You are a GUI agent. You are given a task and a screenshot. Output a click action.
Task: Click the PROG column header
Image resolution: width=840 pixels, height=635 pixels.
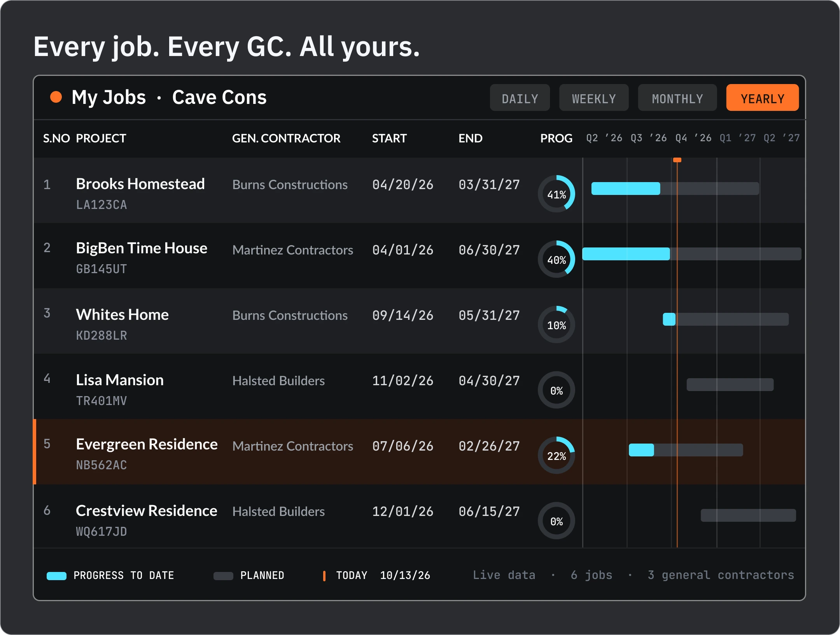[x=556, y=138]
